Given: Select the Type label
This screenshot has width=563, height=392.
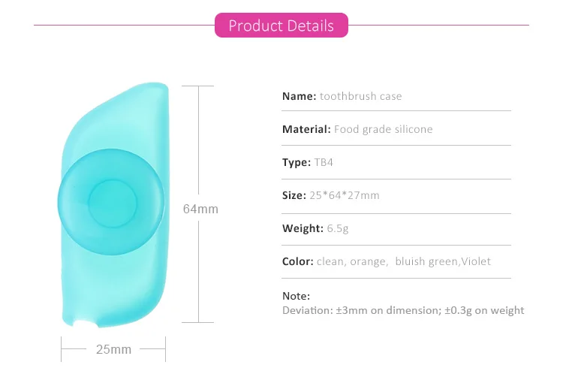Looking at the screenshot, I should click(x=296, y=162).
